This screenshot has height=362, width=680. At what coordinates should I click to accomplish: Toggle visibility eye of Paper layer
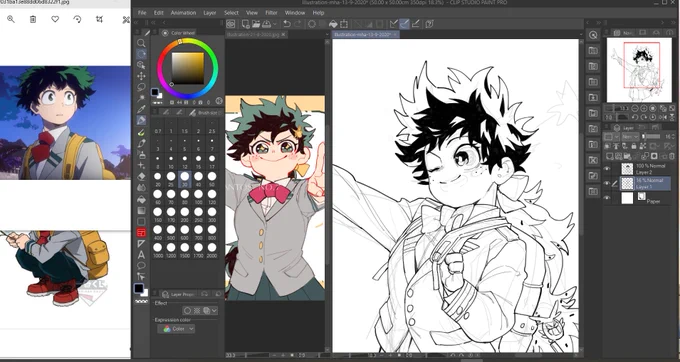[x=607, y=198]
